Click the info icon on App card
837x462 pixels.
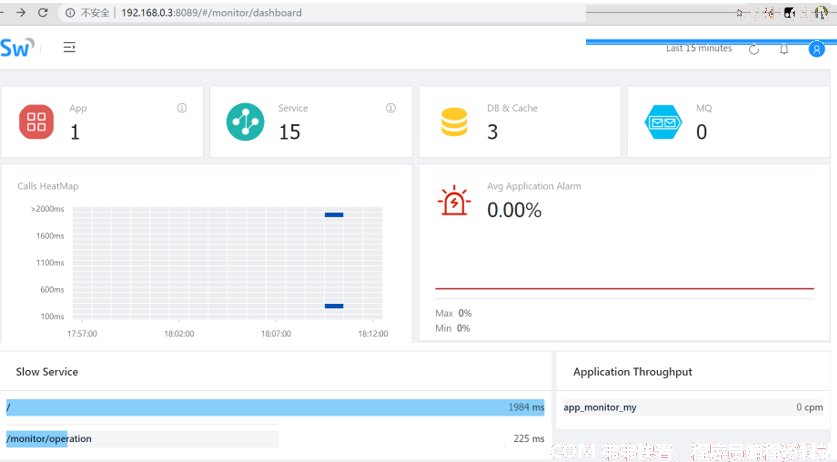[x=182, y=108]
